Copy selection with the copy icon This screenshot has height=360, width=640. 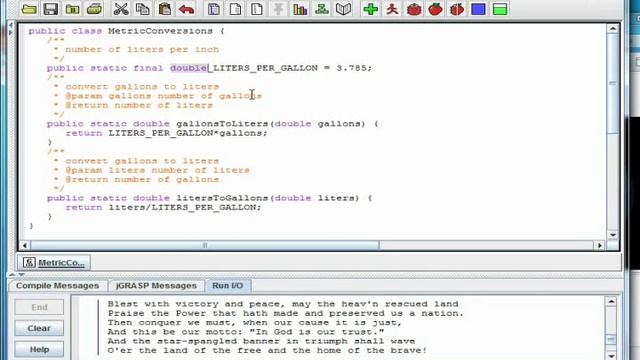(142, 9)
